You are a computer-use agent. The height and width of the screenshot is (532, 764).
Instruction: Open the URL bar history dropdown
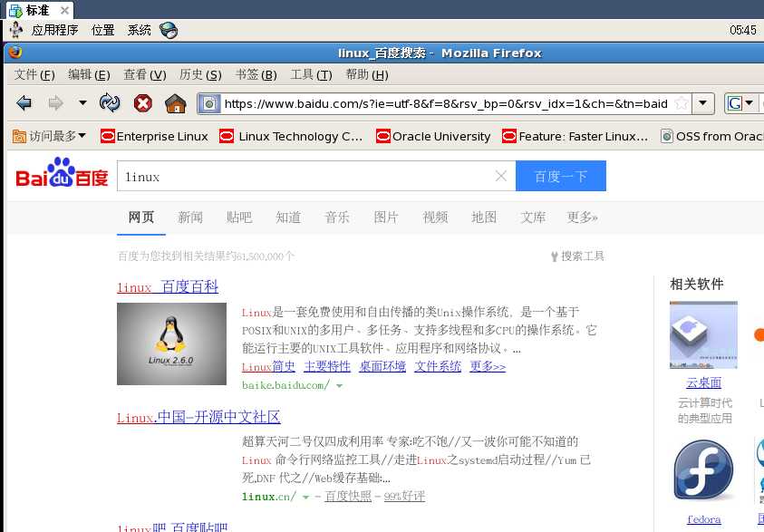pyautogui.click(x=702, y=103)
